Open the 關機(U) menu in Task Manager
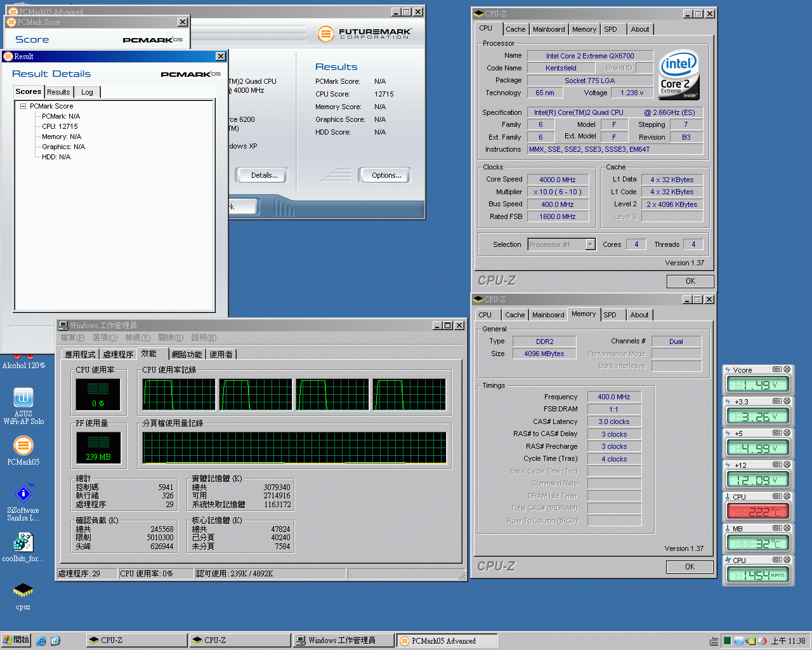 (x=171, y=338)
